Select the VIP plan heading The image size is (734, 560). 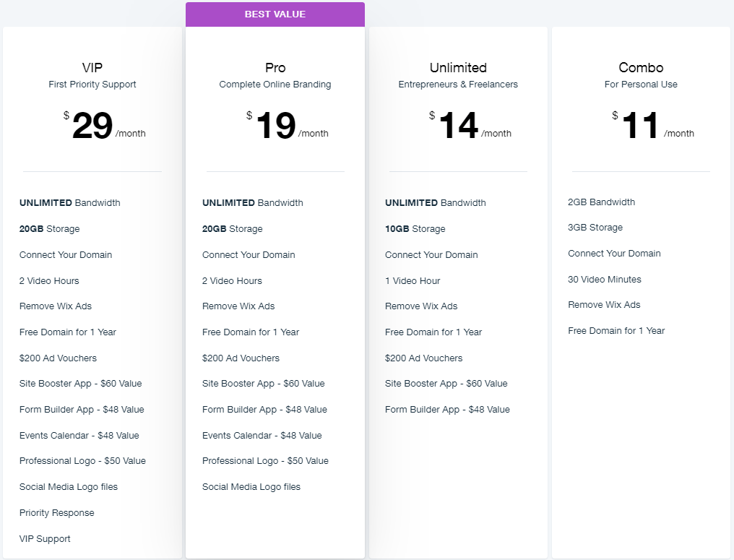[x=92, y=68]
